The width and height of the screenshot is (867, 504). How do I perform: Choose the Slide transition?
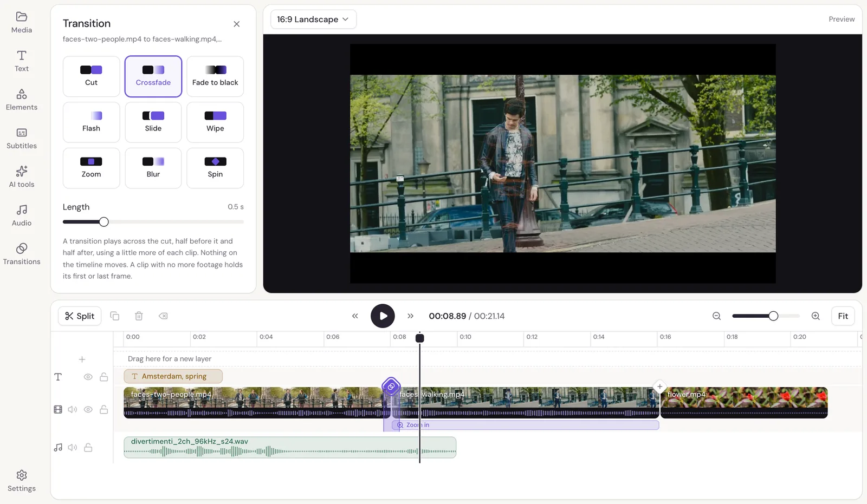(153, 122)
